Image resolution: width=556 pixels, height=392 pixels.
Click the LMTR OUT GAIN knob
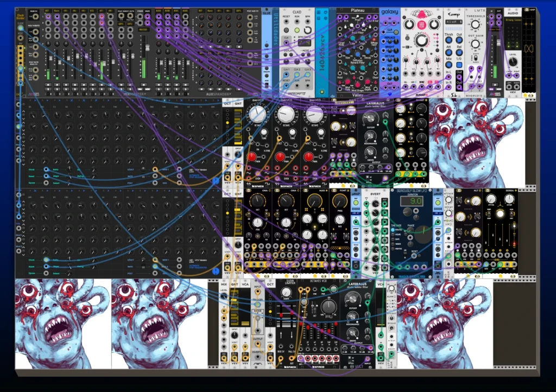coord(475,44)
